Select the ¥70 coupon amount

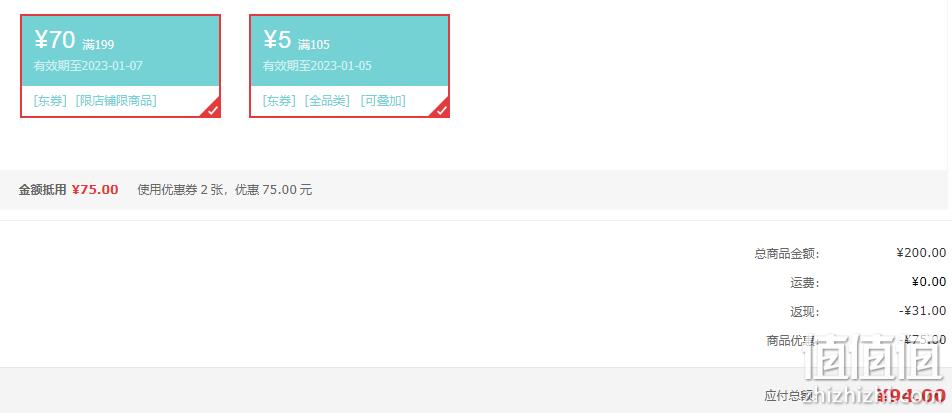tap(55, 40)
